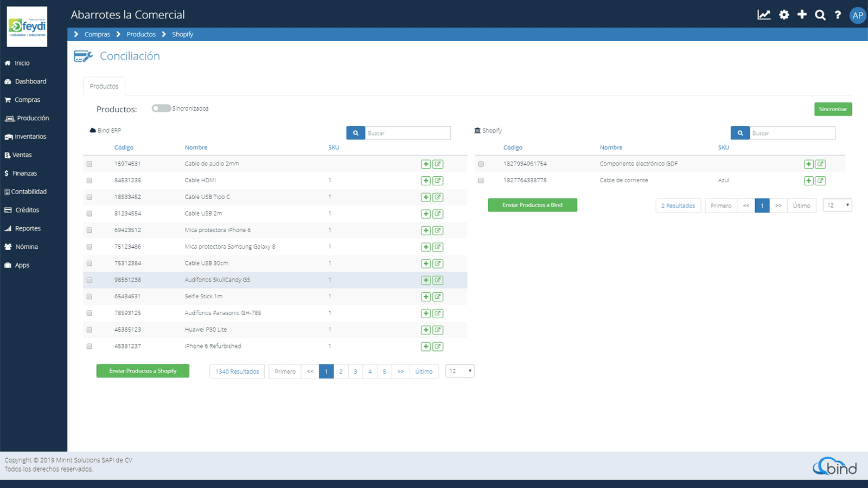This screenshot has width=868, height=488.
Task: Select the Inventarios item in the sidebar
Action: (30, 136)
